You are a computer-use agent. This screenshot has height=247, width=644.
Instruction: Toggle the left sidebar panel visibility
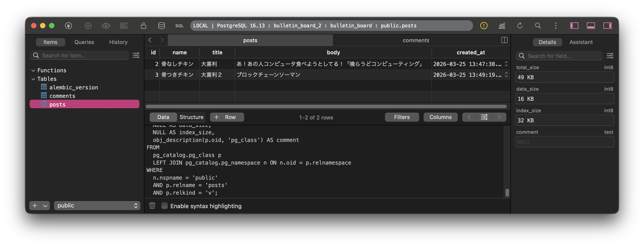(x=574, y=25)
